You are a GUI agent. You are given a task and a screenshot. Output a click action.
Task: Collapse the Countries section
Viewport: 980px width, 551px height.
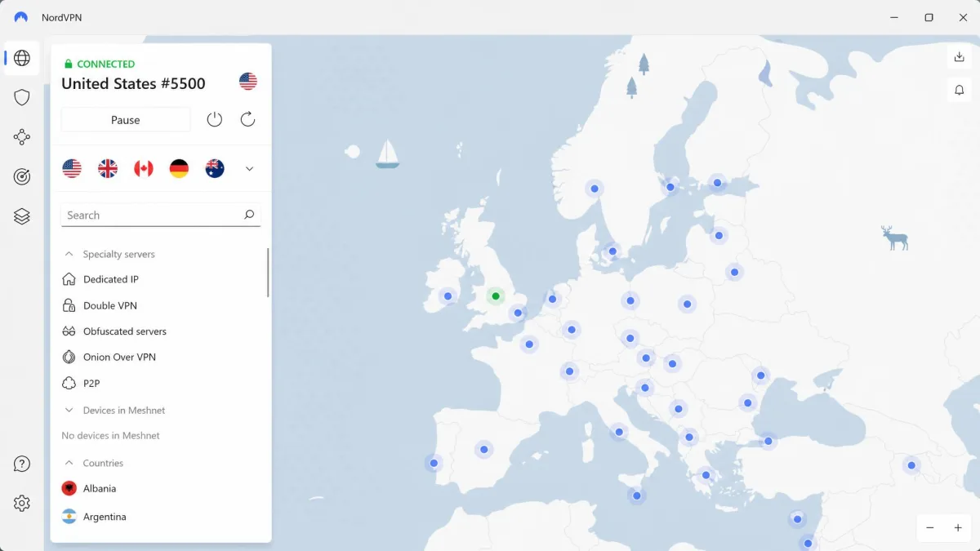[x=69, y=463]
